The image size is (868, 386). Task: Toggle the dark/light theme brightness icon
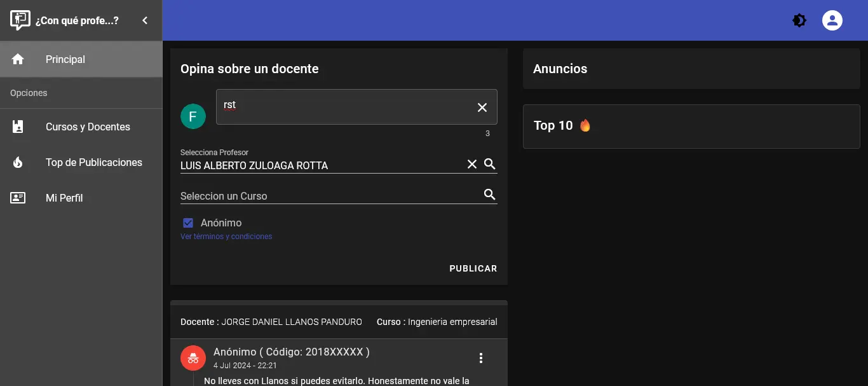[x=799, y=20]
